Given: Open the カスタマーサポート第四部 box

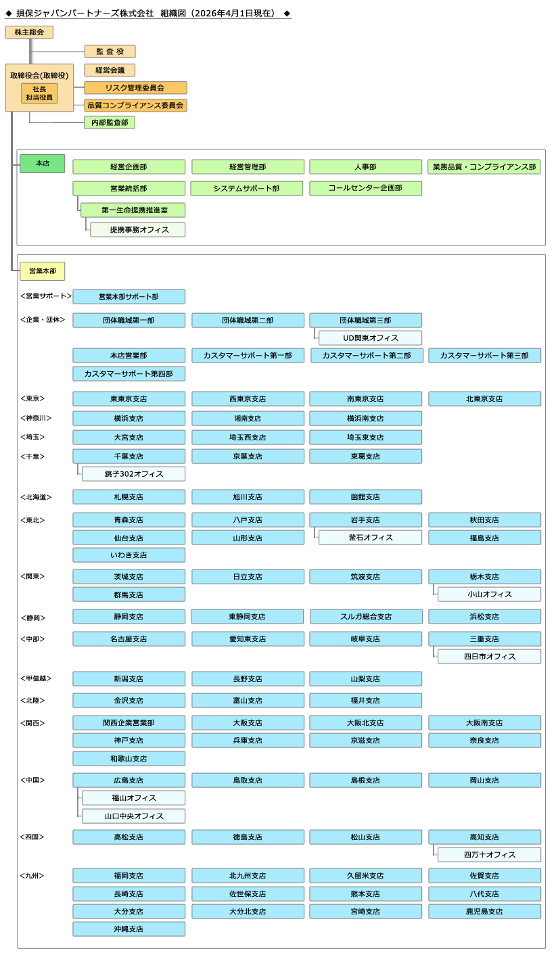Looking at the screenshot, I should [129, 373].
